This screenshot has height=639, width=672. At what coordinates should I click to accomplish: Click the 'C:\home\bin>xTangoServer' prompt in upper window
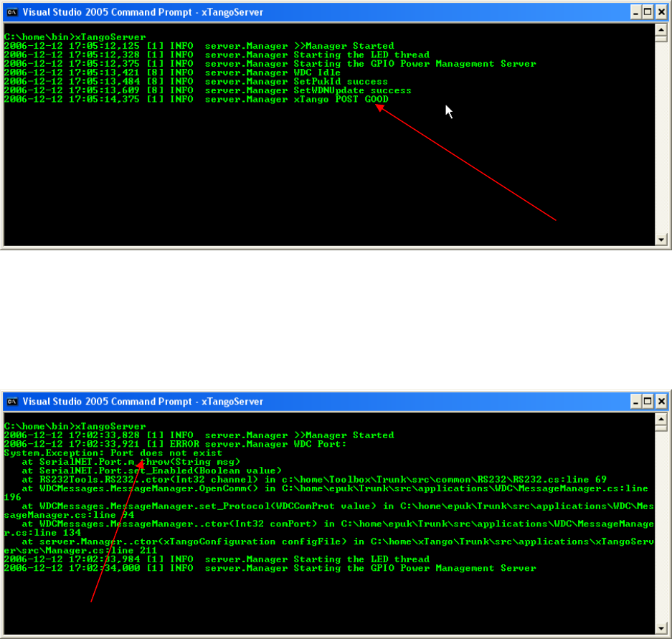pyautogui.click(x=75, y=37)
